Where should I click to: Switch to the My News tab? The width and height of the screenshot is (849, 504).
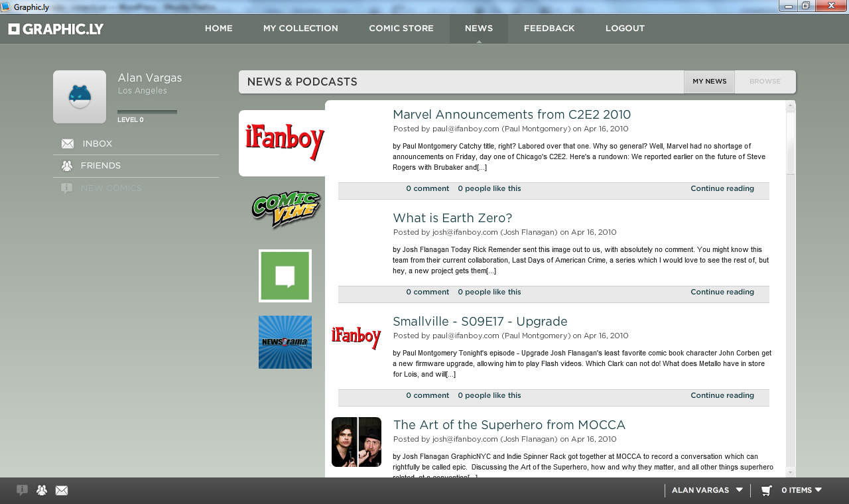709,82
